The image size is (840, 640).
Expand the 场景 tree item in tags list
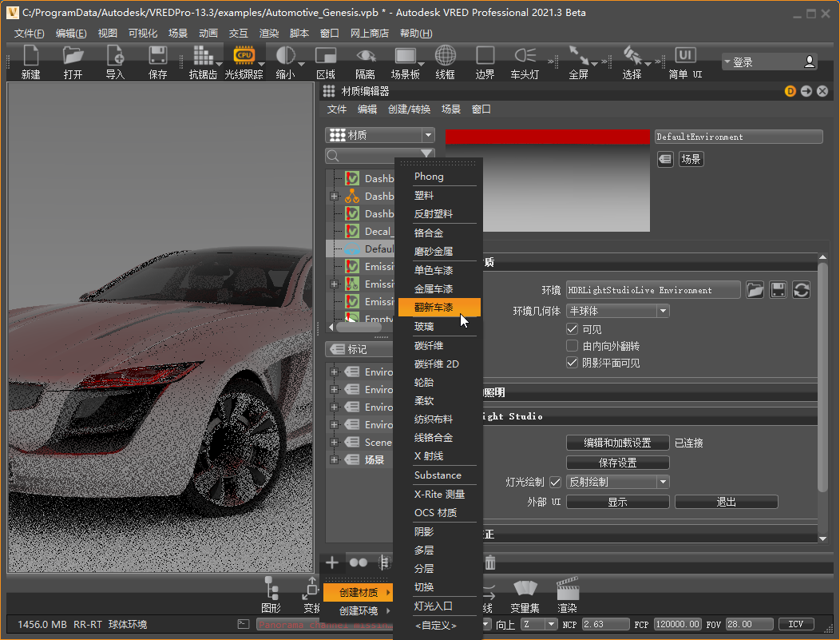pyautogui.click(x=334, y=460)
